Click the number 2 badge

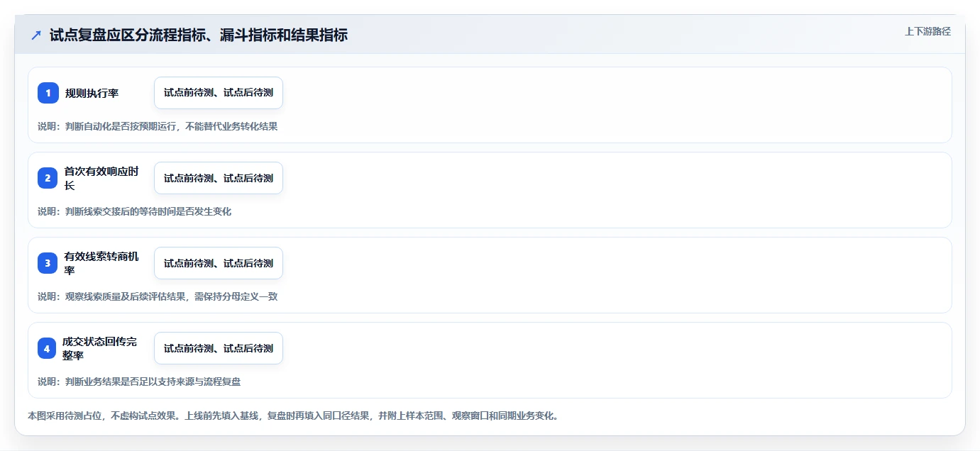pyautogui.click(x=48, y=178)
